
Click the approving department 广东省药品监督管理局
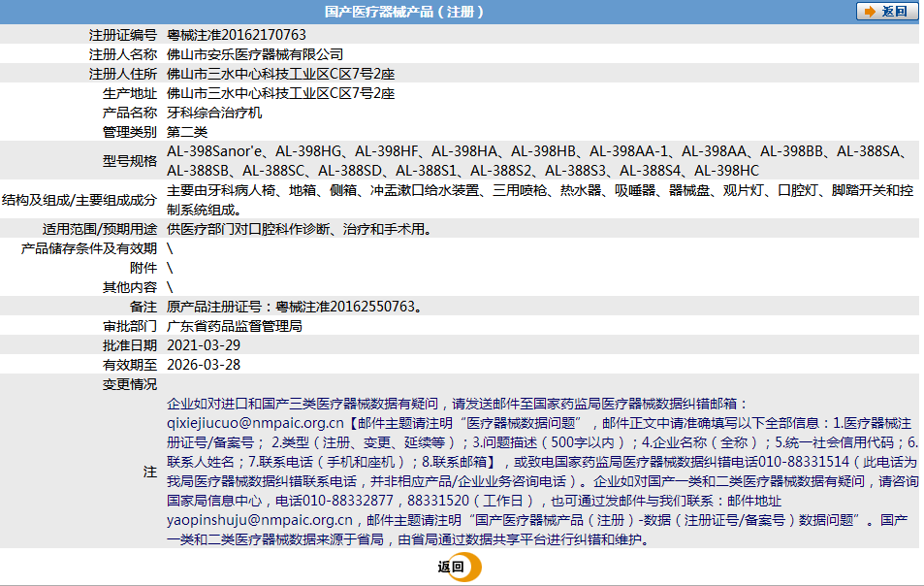[x=235, y=326]
